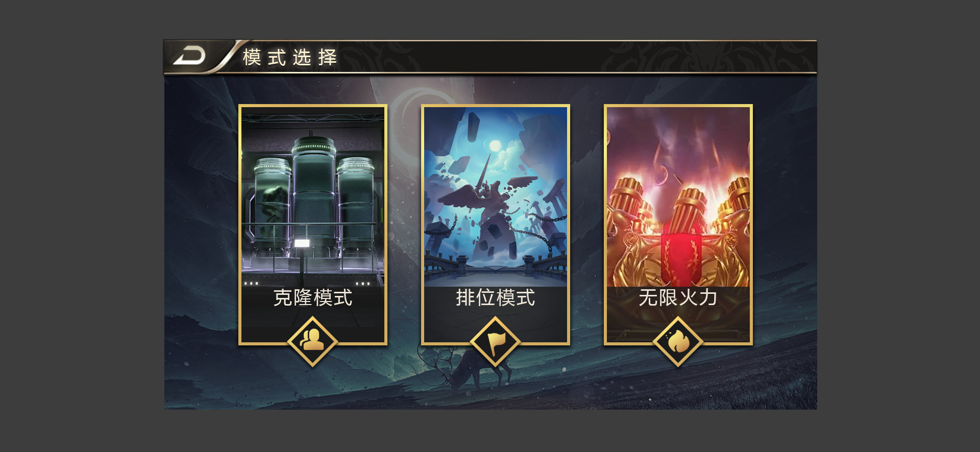Click the 模式选择 title text
The image size is (980, 452).
(x=290, y=57)
